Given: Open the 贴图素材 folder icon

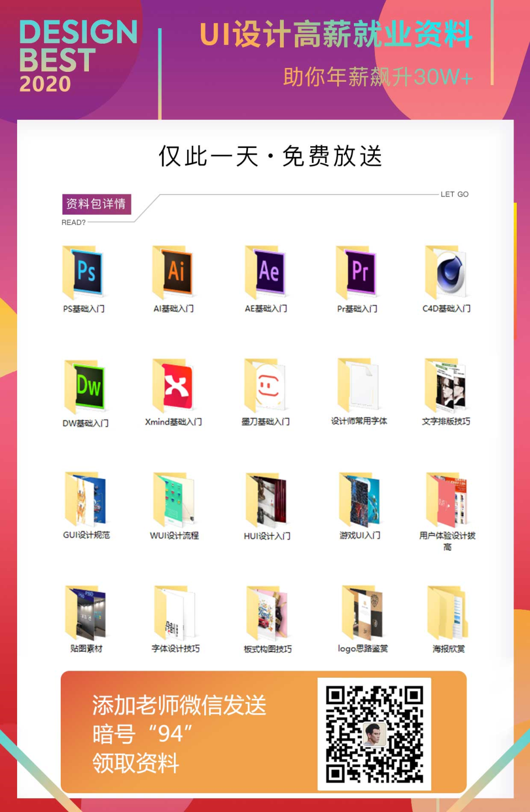Looking at the screenshot, I should (x=86, y=613).
